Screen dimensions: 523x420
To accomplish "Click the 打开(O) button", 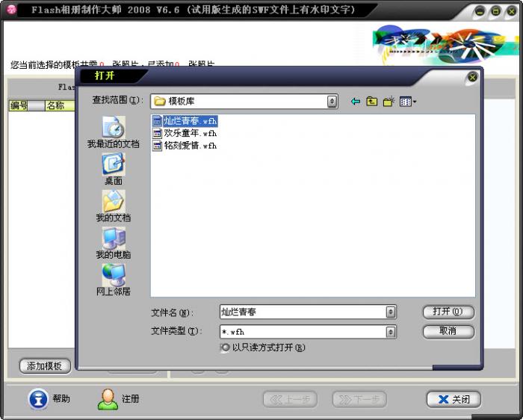I will coord(448,312).
